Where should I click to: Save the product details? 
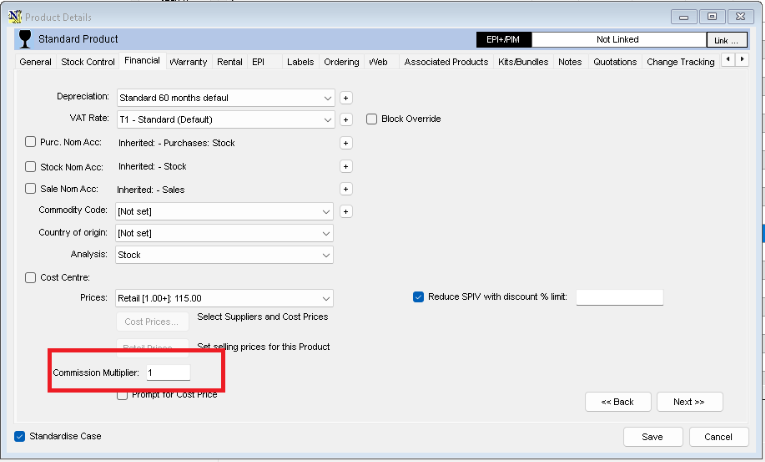(x=653, y=437)
